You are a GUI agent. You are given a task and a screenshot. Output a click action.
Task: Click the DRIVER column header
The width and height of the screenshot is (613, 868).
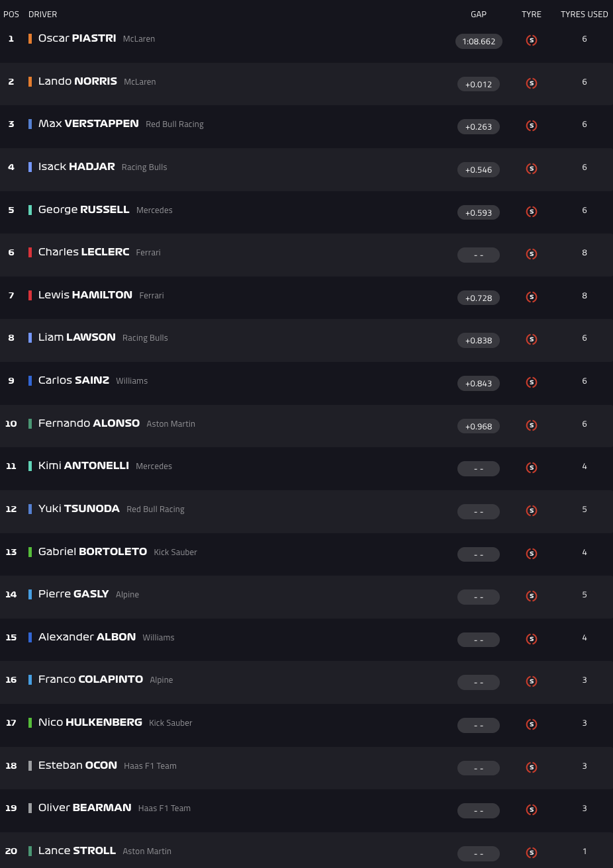(42, 15)
